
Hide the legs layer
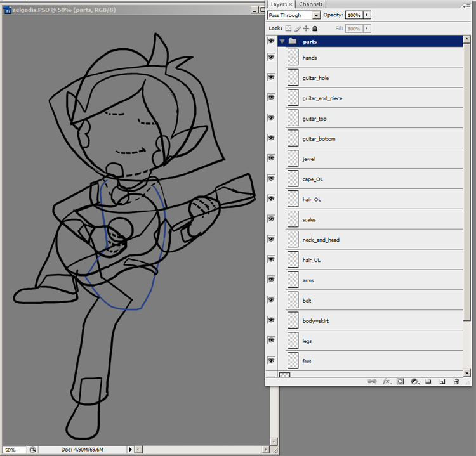pyautogui.click(x=271, y=340)
